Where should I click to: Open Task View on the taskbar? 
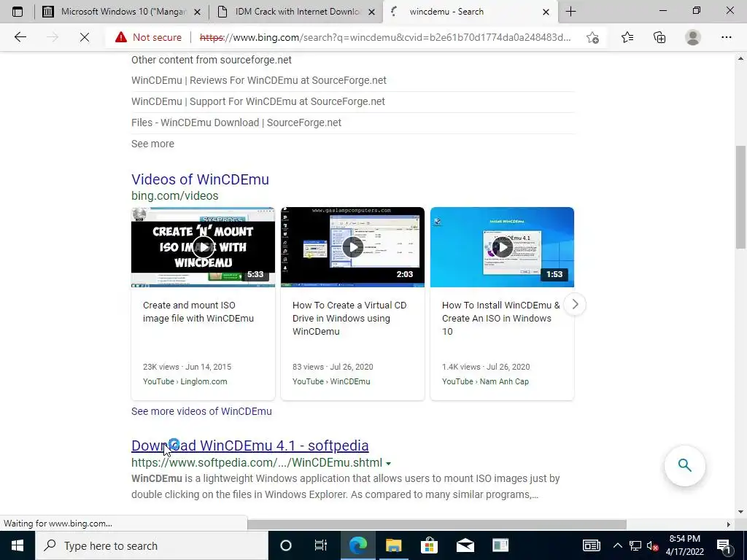click(321, 545)
